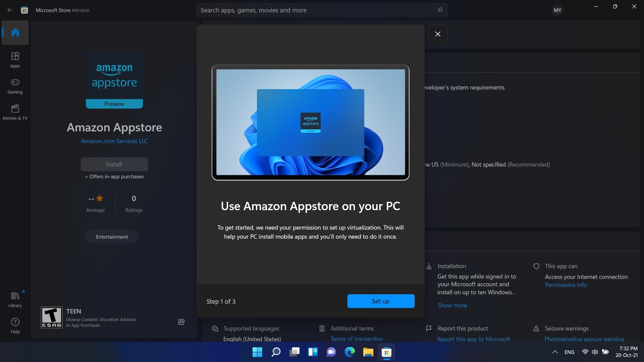
Task: Open Permissions info link
Action: 566,285
